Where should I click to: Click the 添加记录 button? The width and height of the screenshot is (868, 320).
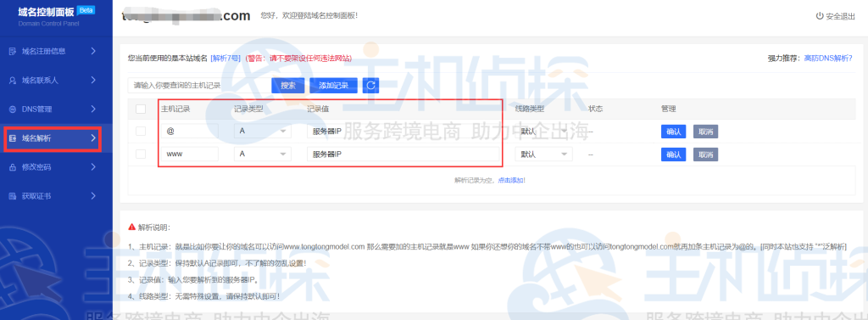[x=333, y=86]
